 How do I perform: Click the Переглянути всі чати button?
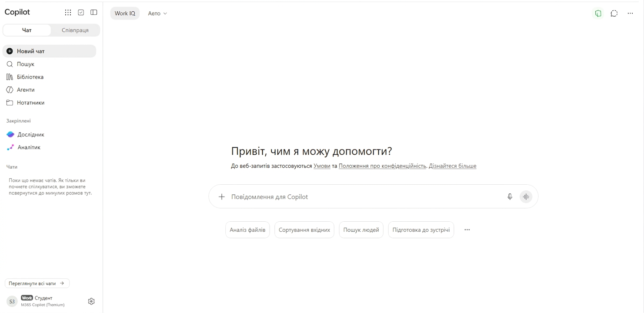point(37,283)
